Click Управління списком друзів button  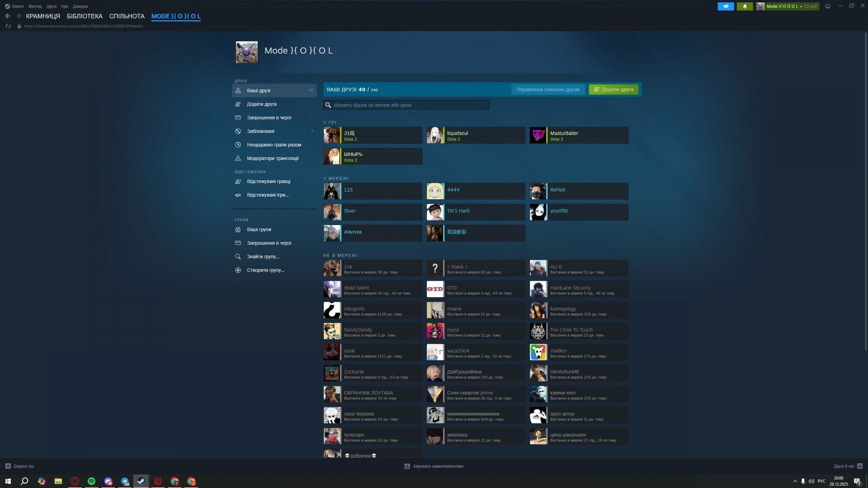547,89
